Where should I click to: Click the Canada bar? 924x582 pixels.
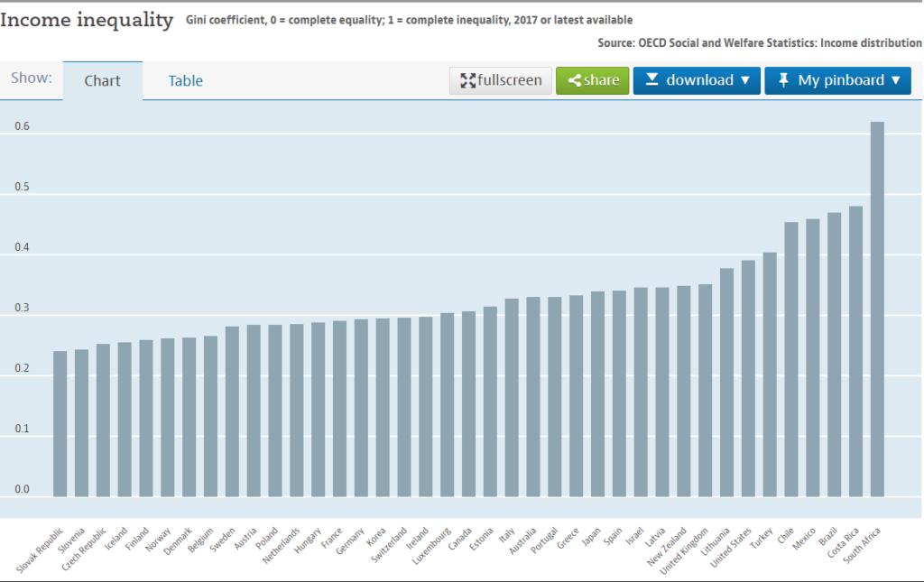point(468,404)
